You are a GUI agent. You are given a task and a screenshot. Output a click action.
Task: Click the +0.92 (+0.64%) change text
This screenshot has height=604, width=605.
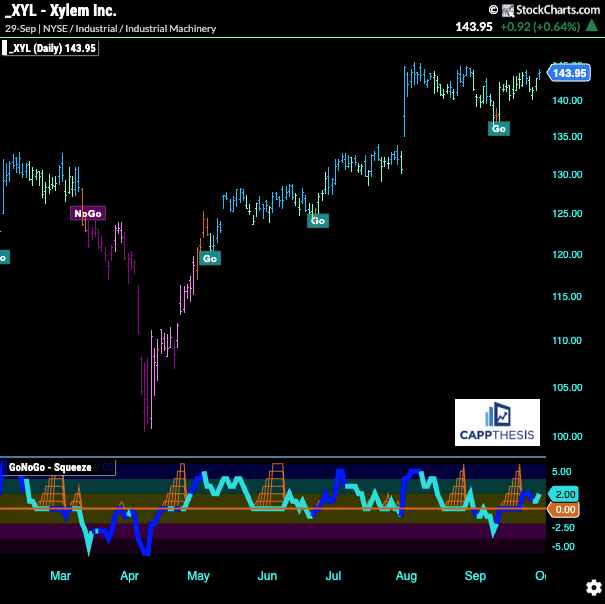pyautogui.click(x=540, y=27)
